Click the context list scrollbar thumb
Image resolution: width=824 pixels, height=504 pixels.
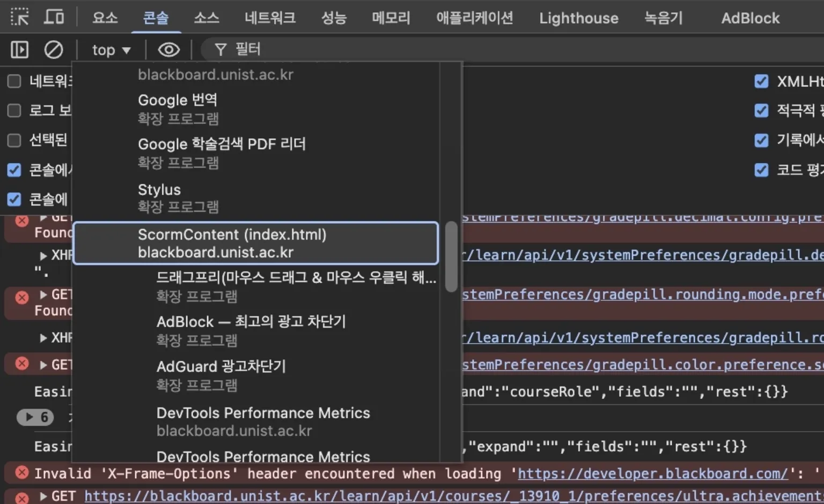coord(452,256)
